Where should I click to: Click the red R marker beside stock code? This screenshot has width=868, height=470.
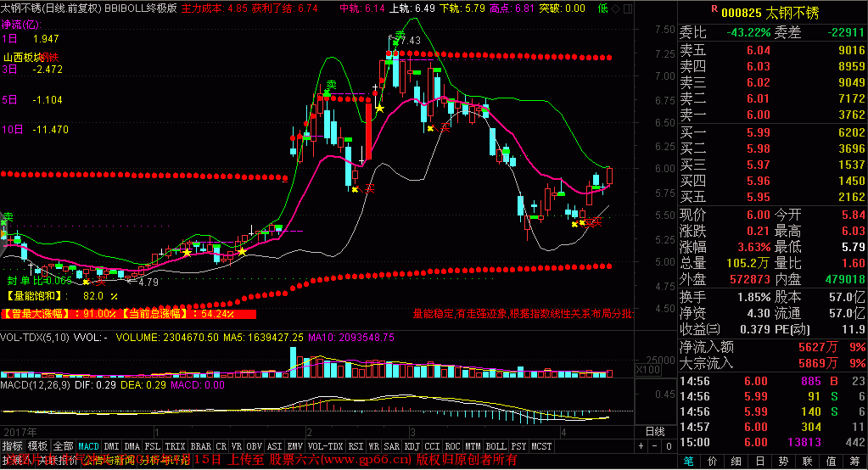coord(714,8)
